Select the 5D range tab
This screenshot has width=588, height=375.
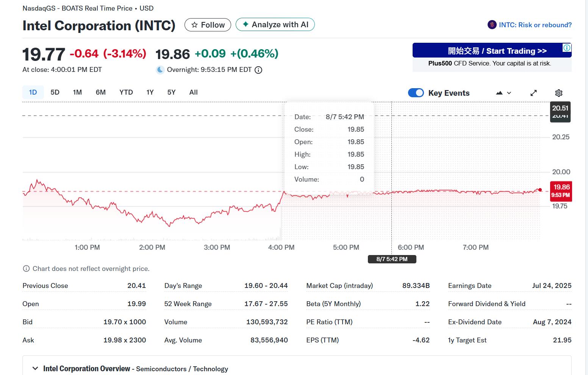pyautogui.click(x=55, y=92)
